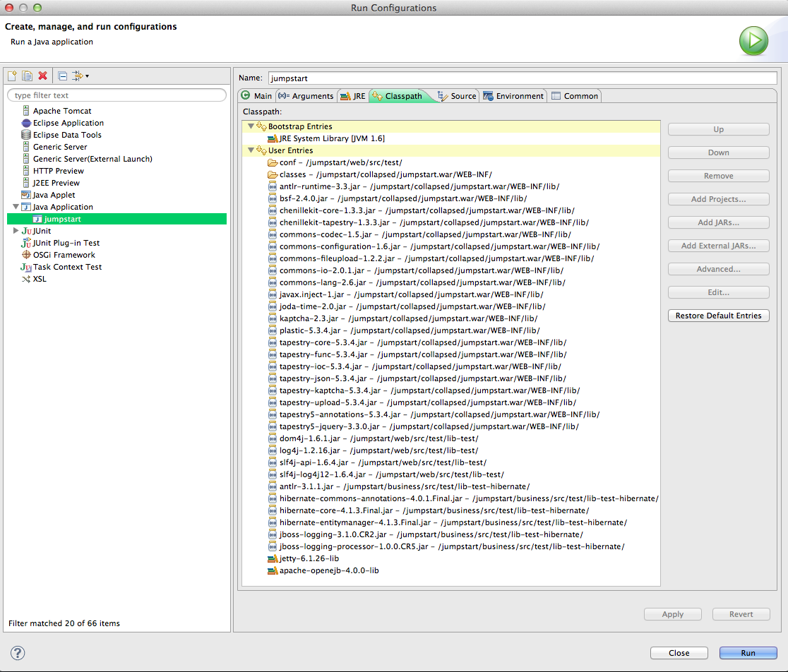Screen dimensions: 788x672
Task: Switch to the Common tab
Action: [x=575, y=96]
